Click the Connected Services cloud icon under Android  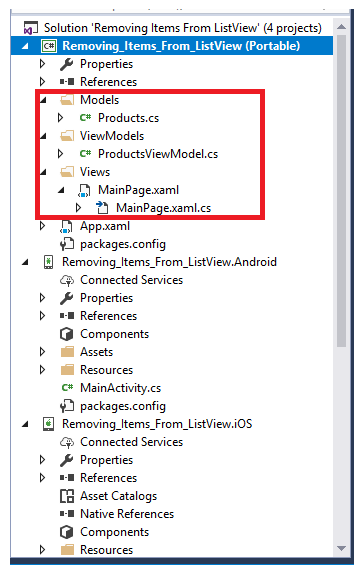67,280
